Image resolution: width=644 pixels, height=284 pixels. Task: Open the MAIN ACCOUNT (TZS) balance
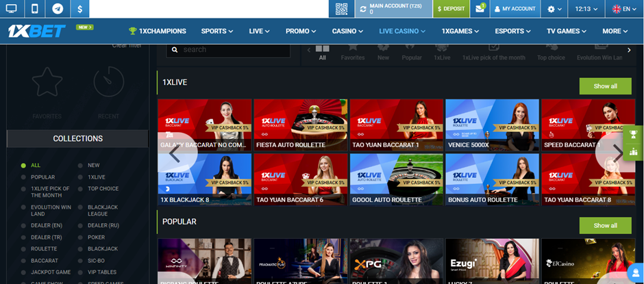point(393,9)
